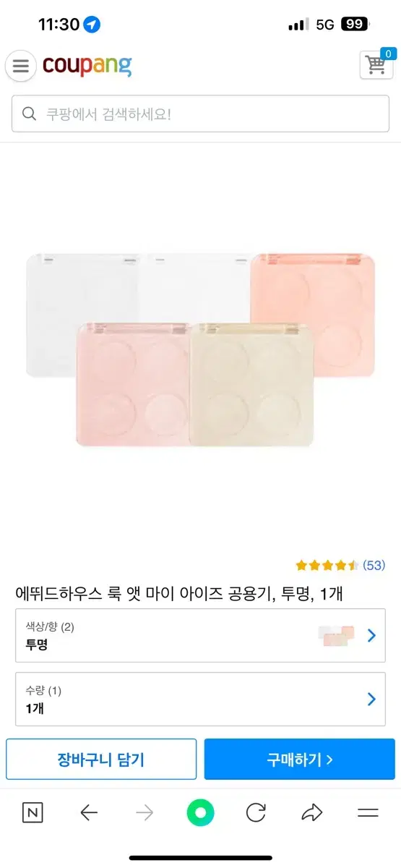The image size is (401, 868).
Task: Tap the star rating display
Action: click(x=327, y=565)
